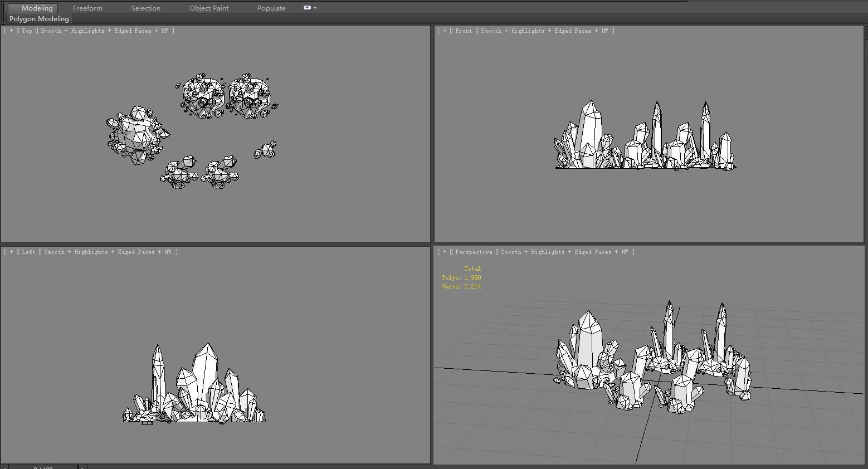The height and width of the screenshot is (469, 868).
Task: Open the ribbon display options dropdown arrow
Action: click(x=315, y=8)
